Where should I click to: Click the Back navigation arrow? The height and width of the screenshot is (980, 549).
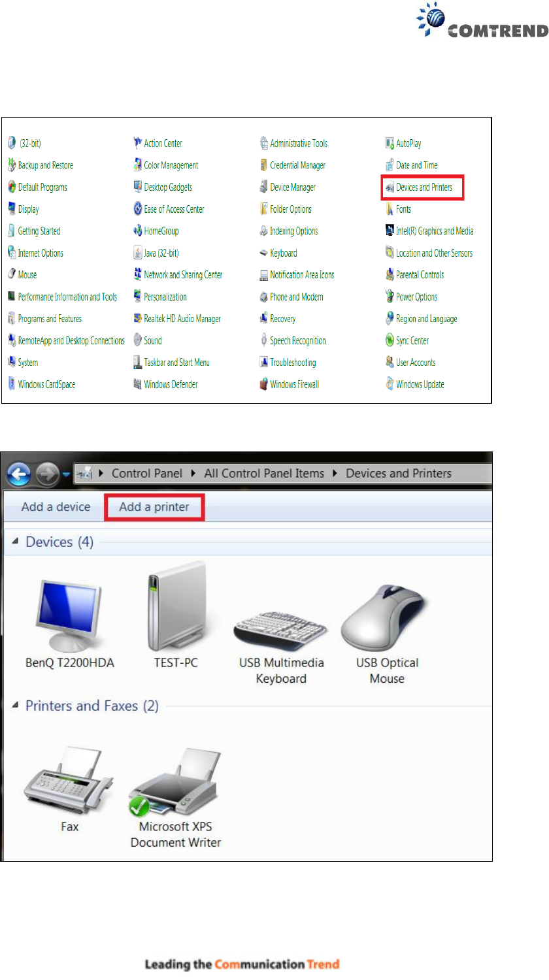(19, 473)
